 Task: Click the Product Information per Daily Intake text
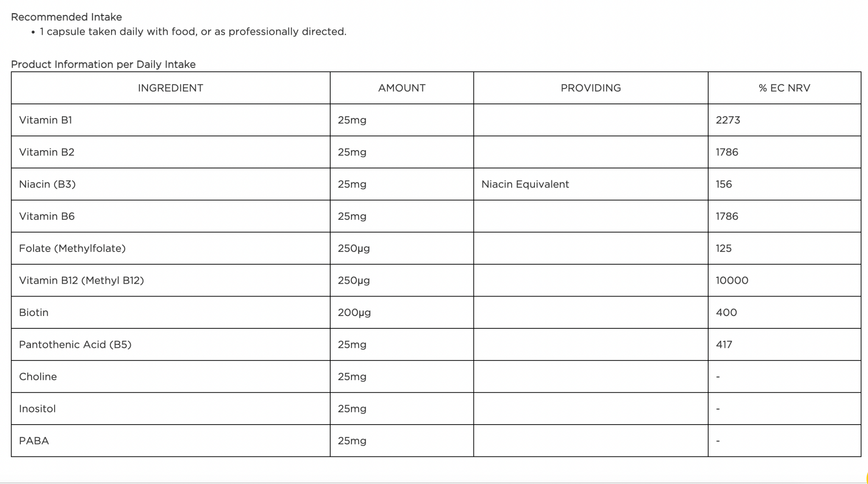tap(103, 64)
